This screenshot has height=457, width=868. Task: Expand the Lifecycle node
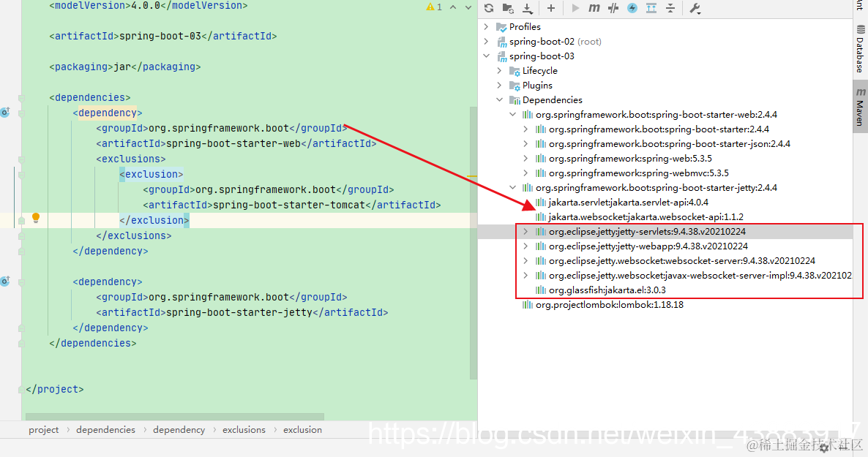pyautogui.click(x=499, y=71)
